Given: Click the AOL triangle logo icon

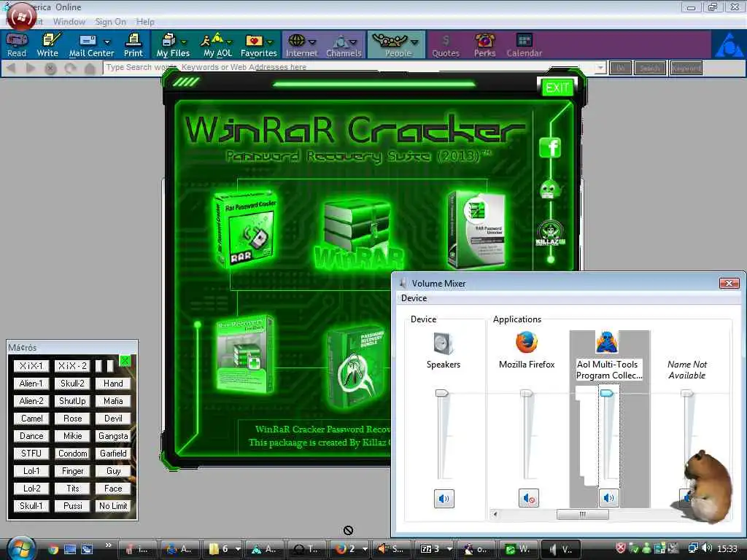Looking at the screenshot, I should point(729,44).
